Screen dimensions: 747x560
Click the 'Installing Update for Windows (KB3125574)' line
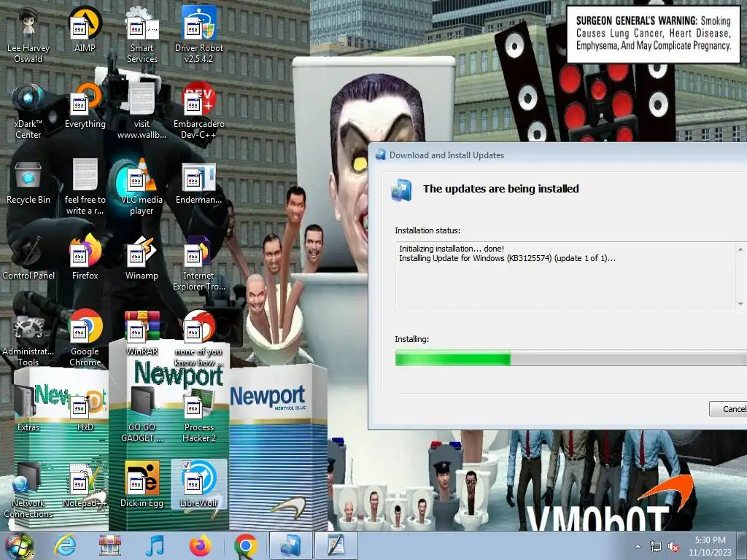507,259
